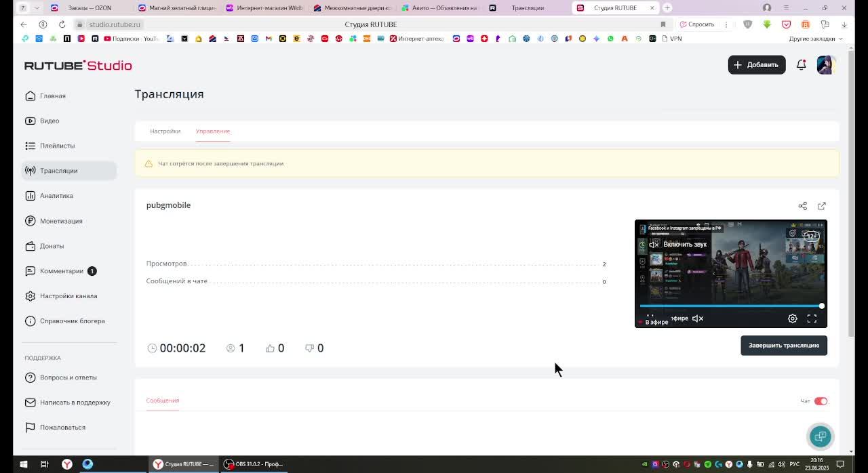Click the likes counter
The height and width of the screenshot is (473, 868).
(275, 348)
